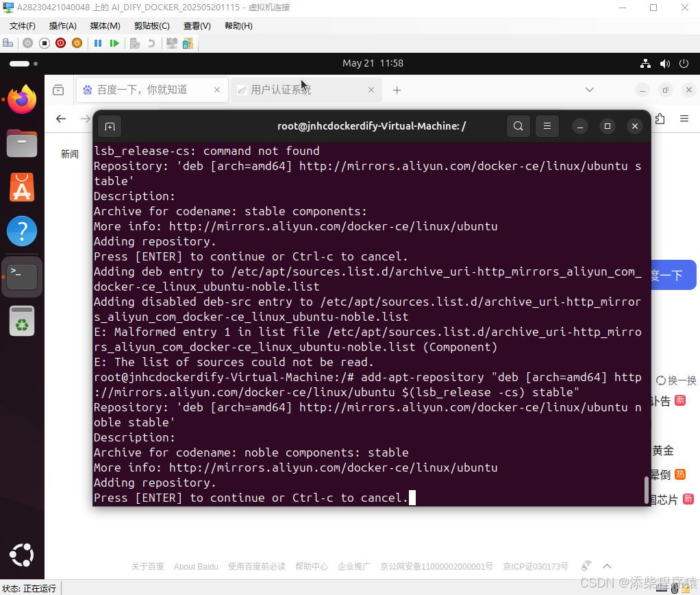Open the Help icon in the dock

point(22,231)
